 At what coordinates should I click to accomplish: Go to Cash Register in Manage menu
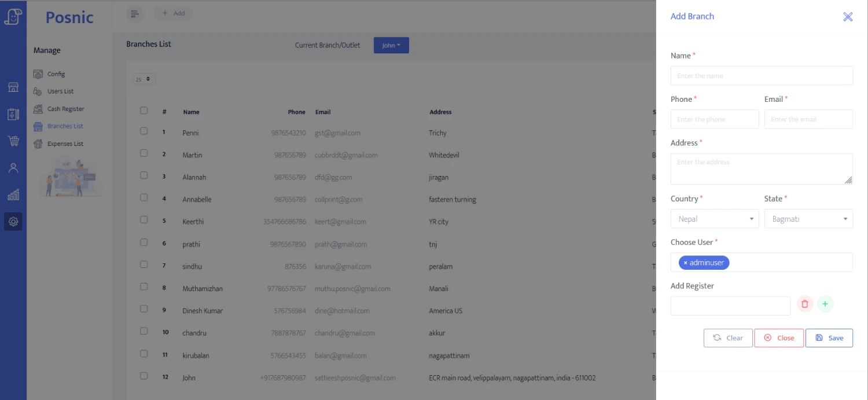click(65, 109)
